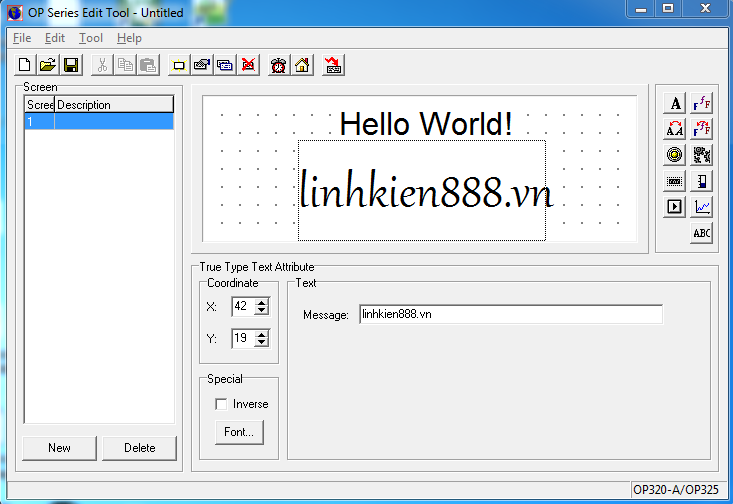Click the Paste clipboard icon
This screenshot has height=504, width=733.
(148, 65)
